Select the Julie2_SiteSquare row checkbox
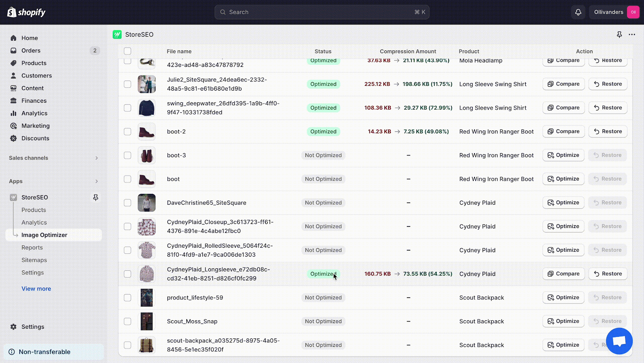Image resolution: width=644 pixels, height=363 pixels. [x=128, y=84]
